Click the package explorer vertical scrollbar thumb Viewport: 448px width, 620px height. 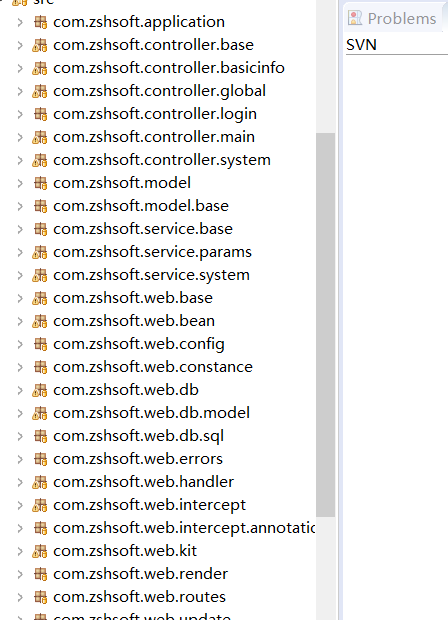point(325,325)
